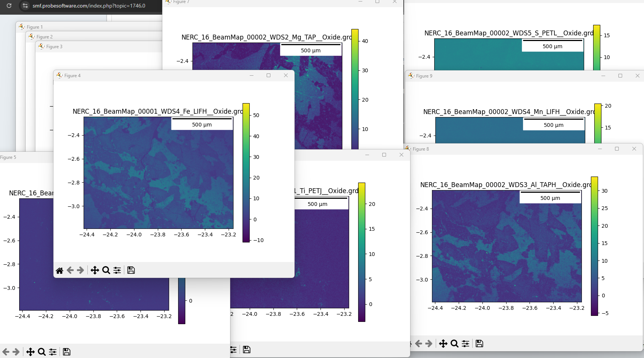Save the Fe LIFH map in Figure 4

[131, 270]
